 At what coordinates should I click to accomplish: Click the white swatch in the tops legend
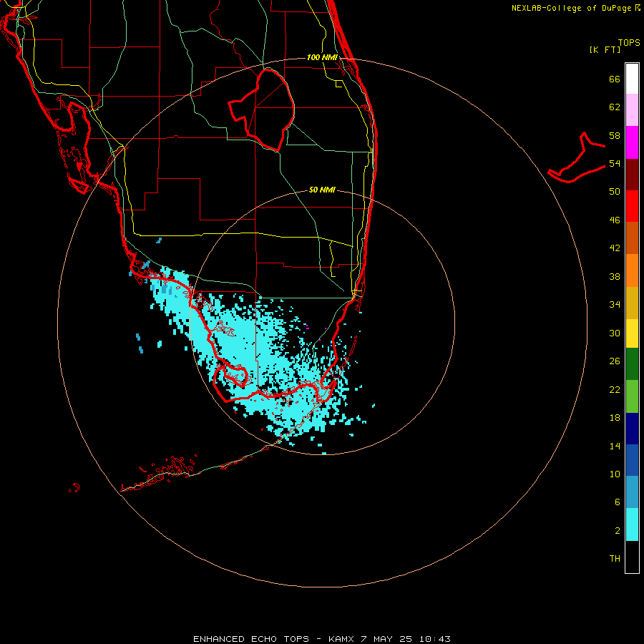point(632,79)
